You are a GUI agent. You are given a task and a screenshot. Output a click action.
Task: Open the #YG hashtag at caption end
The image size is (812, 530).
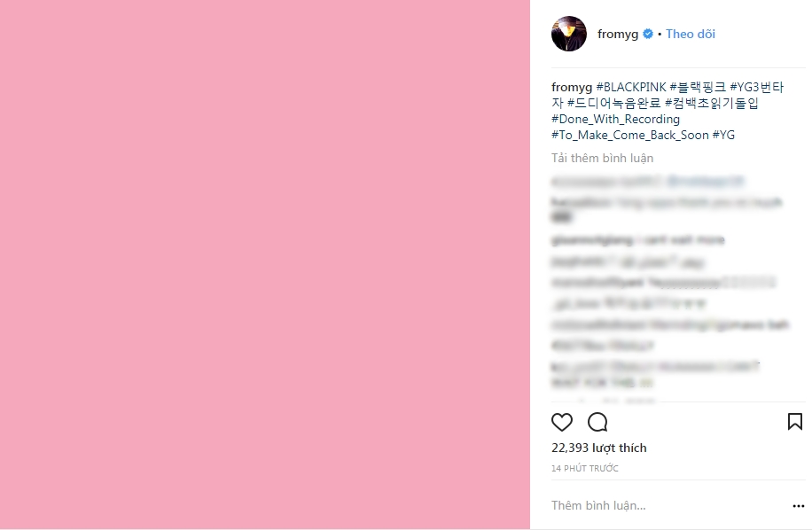pyautogui.click(x=723, y=136)
